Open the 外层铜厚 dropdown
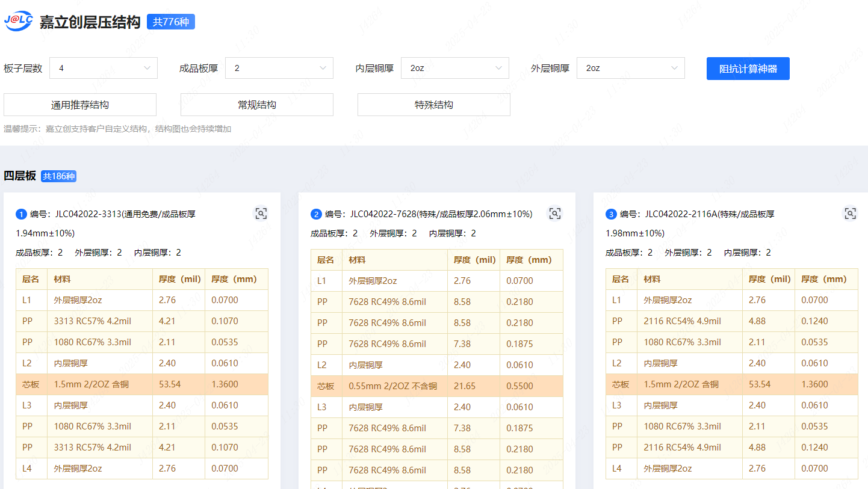This screenshot has width=868, height=489. [x=631, y=68]
